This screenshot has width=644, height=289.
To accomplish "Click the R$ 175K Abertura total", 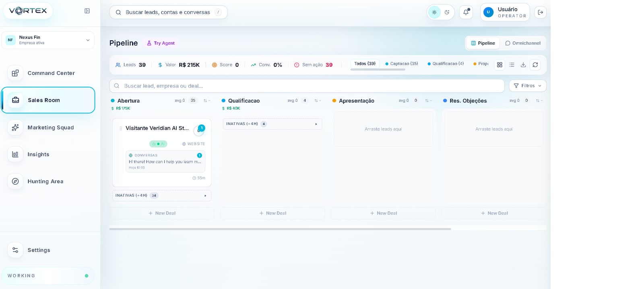I will (121, 108).
